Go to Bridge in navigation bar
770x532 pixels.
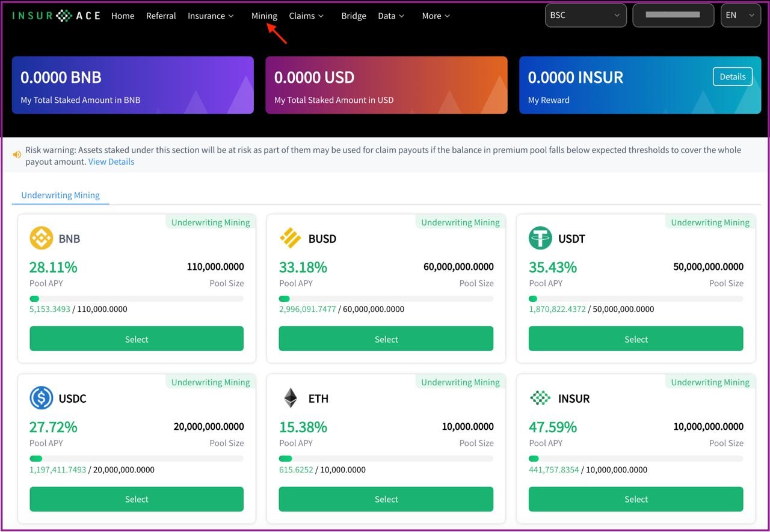354,16
